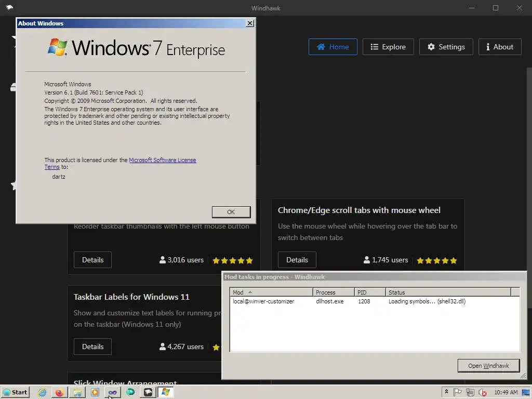Click the 10:49 AM clock
This screenshot has height=399, width=532.
(506, 392)
